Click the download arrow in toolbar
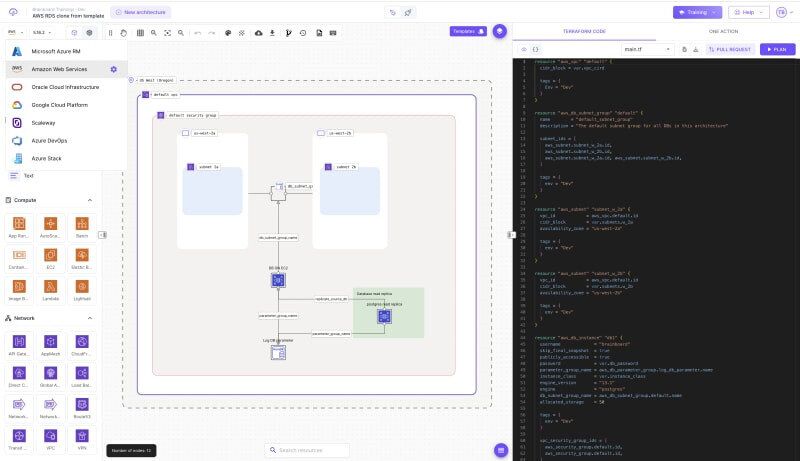Image resolution: width=800 pixels, height=461 pixels. 272,33
